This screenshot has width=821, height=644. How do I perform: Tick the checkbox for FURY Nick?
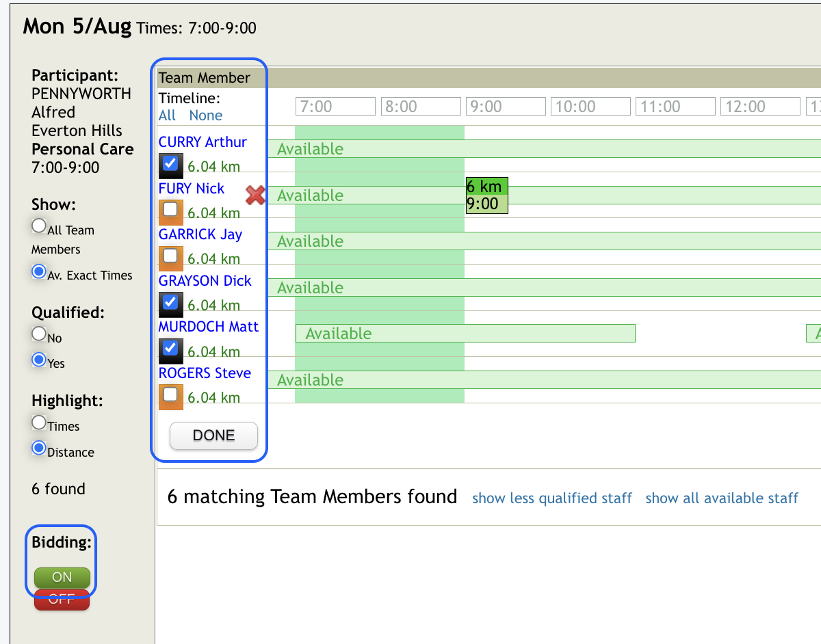point(170,210)
